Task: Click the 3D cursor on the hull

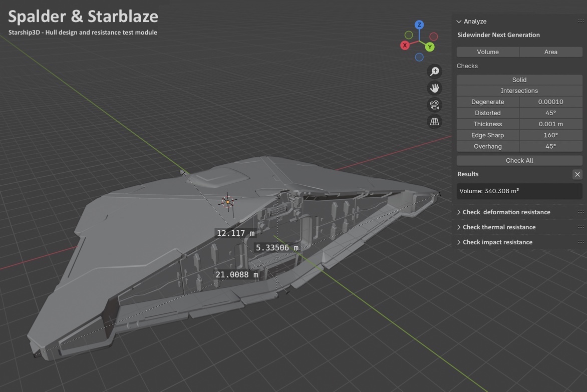Action: tap(227, 202)
